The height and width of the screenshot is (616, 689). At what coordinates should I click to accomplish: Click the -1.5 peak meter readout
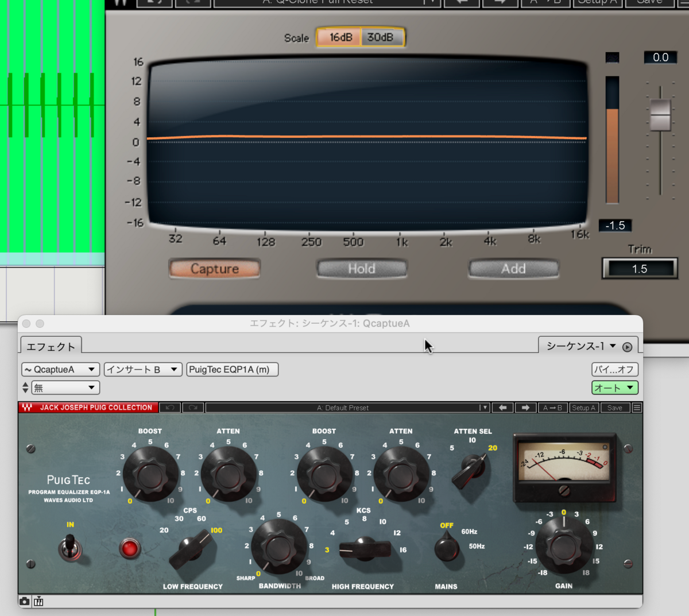[x=615, y=226]
